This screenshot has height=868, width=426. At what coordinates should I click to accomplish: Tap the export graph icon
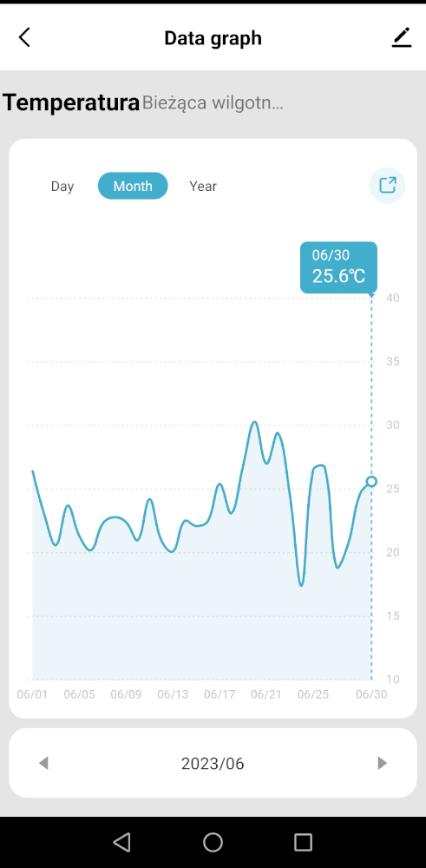click(x=387, y=186)
